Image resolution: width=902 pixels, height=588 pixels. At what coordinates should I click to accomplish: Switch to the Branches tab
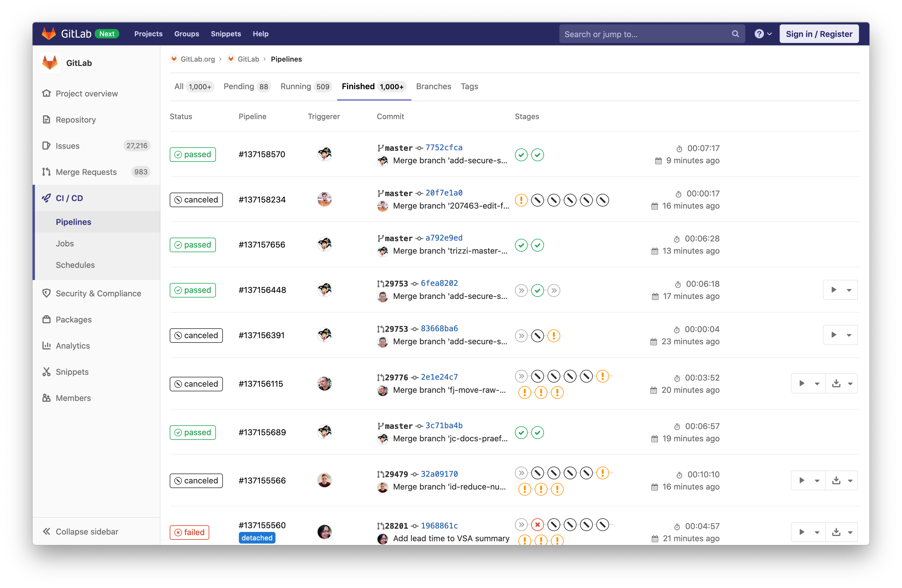point(433,86)
